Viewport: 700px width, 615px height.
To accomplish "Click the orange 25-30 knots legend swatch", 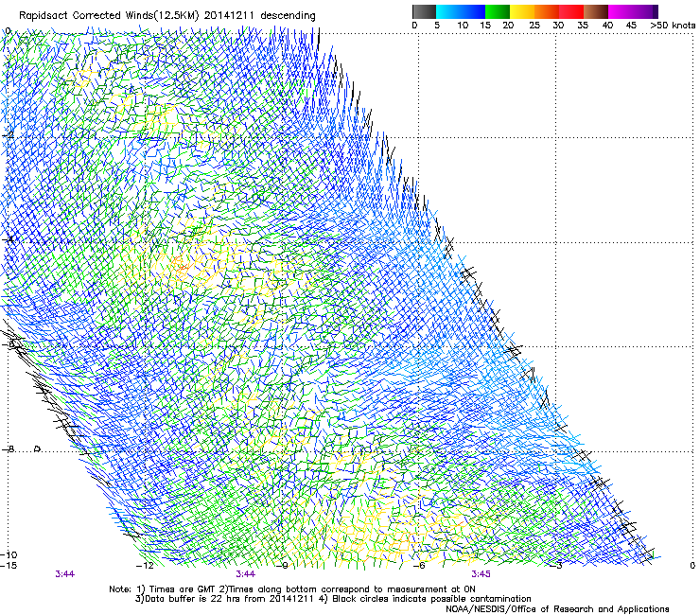I will [547, 11].
